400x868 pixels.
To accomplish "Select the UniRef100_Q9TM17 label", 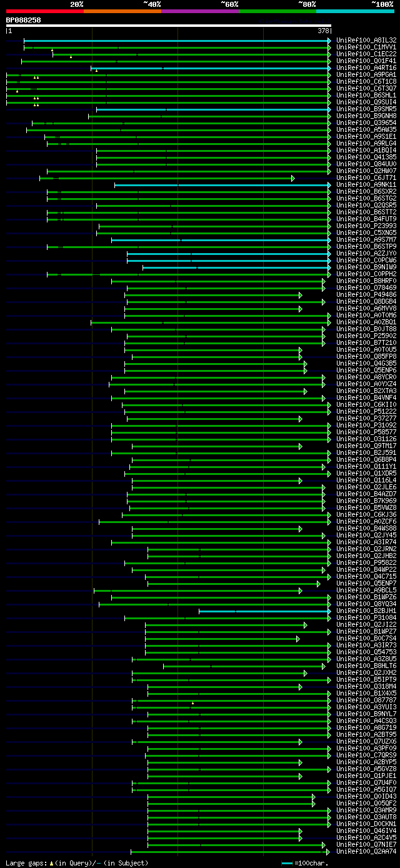I will (x=366, y=446).
